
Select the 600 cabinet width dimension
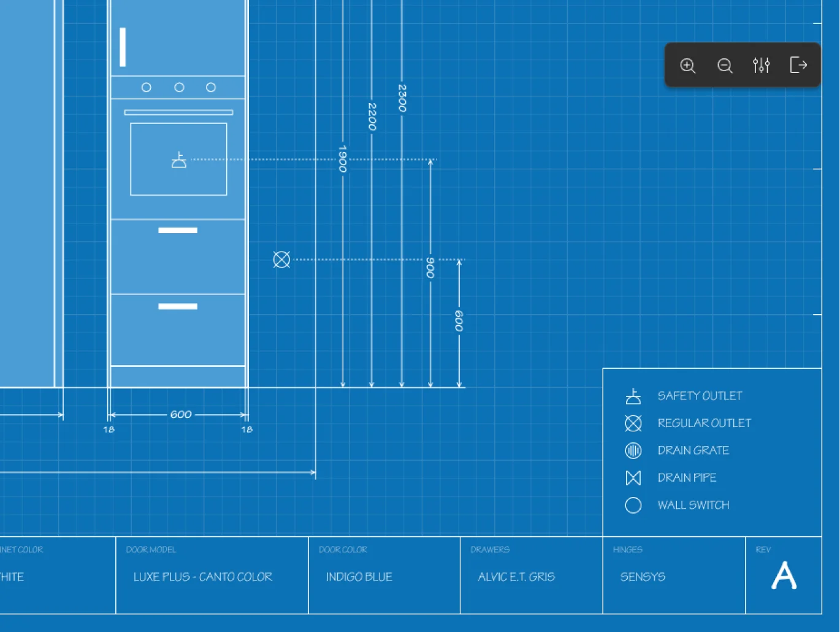(181, 415)
